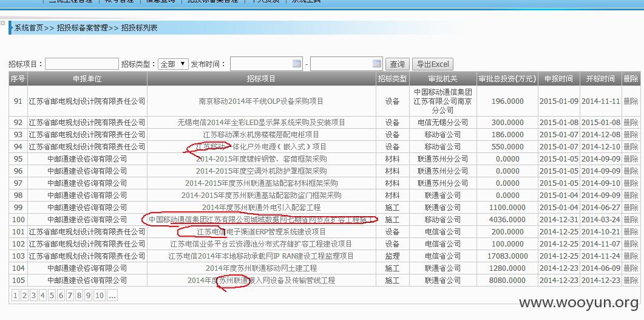Open project 南京移动2014年干线OLP设备采购项目
Image resolution: width=644 pixels, height=320 pixels.
point(261,101)
